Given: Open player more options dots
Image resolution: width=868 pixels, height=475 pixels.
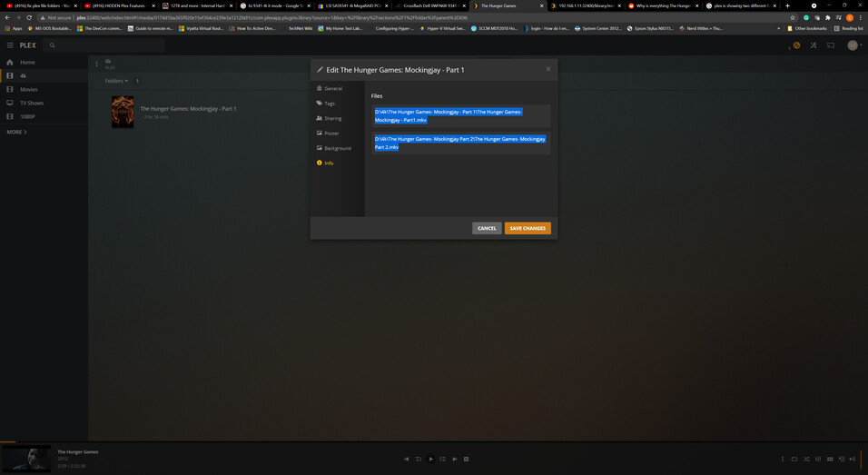Looking at the screenshot, I should click(x=782, y=459).
